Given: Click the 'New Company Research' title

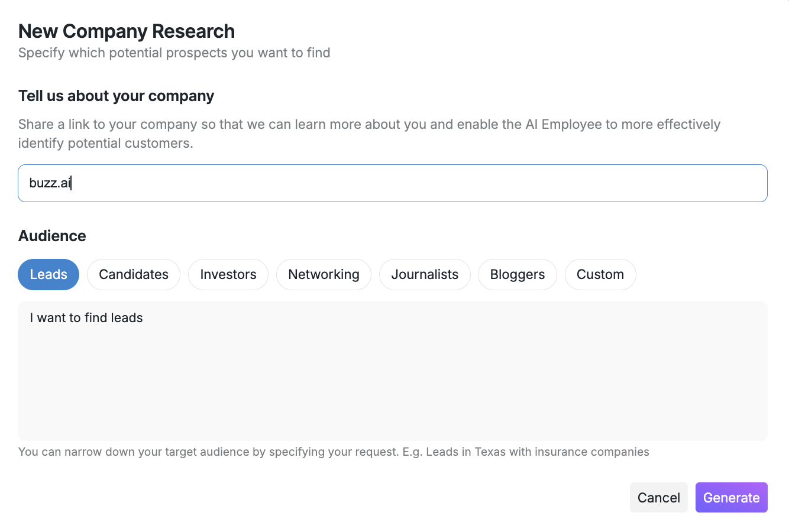Looking at the screenshot, I should point(127,31).
